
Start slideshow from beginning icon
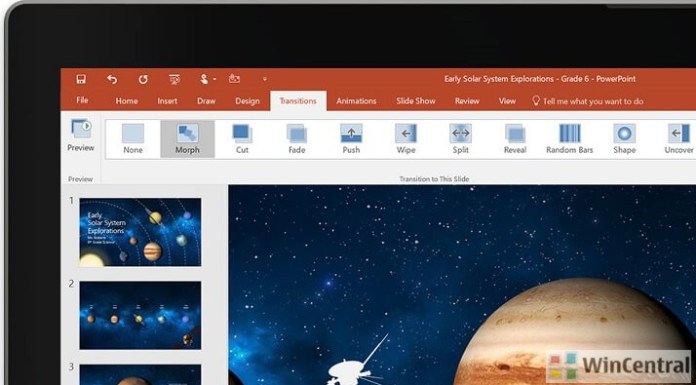pyautogui.click(x=174, y=79)
